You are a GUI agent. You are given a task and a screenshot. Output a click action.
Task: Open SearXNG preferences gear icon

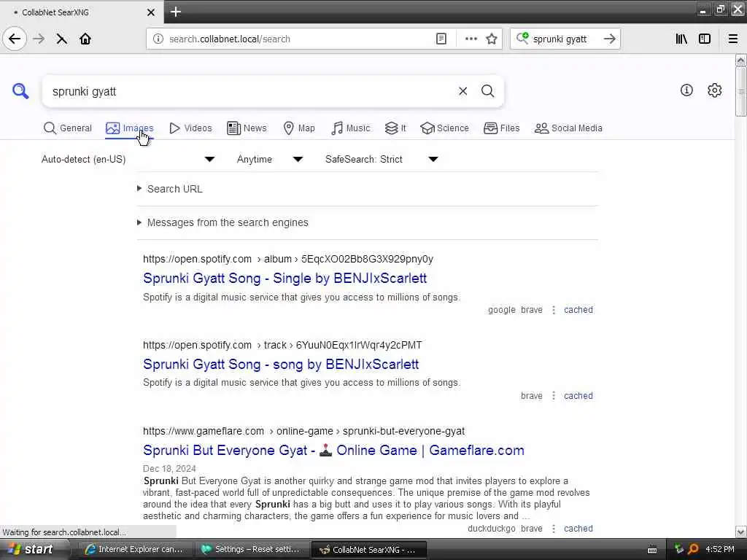715,90
